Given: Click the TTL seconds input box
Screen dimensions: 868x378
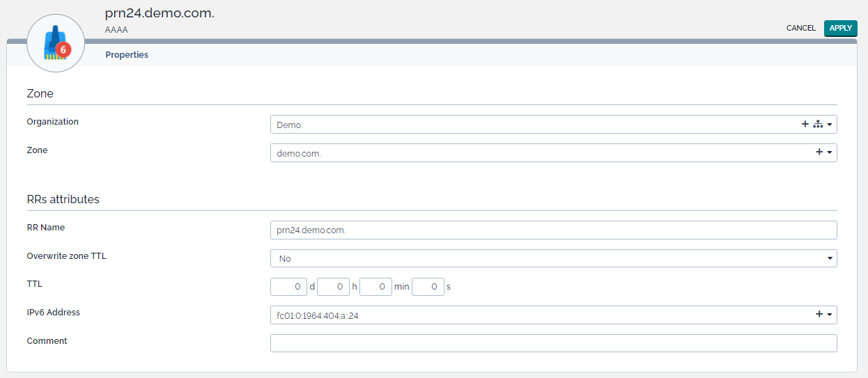Looking at the screenshot, I should click(x=428, y=287).
